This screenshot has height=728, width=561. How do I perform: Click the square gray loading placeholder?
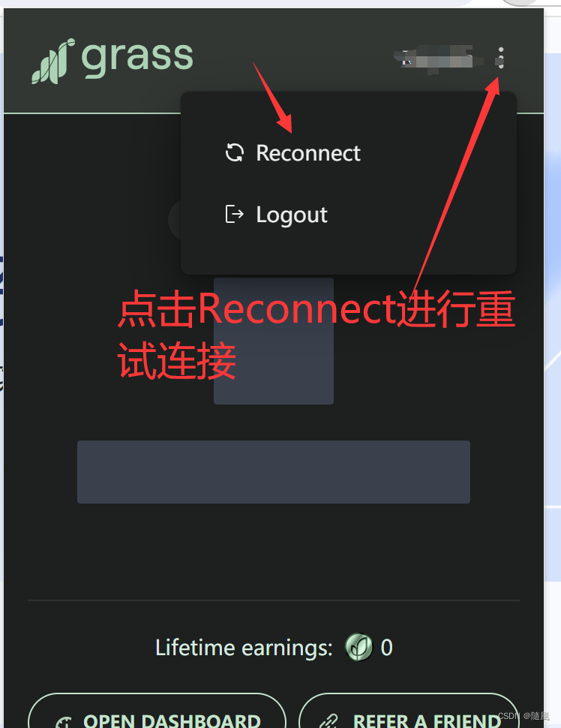(x=273, y=341)
